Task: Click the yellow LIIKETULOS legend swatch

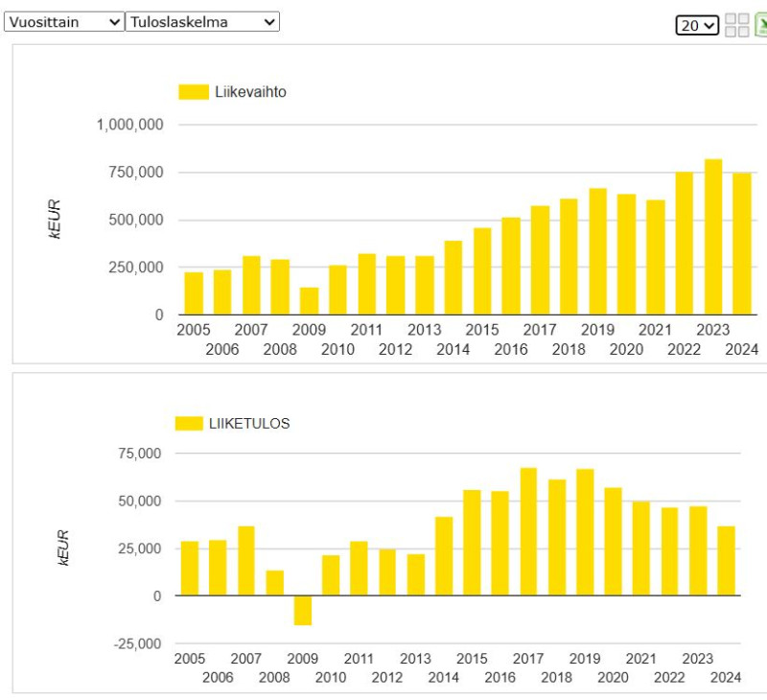Action: tap(189, 423)
